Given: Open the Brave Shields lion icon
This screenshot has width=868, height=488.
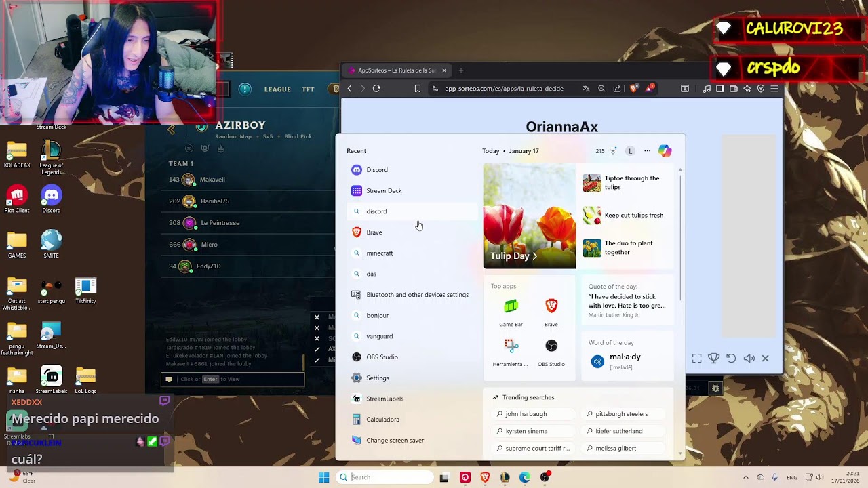Looking at the screenshot, I should point(634,88).
